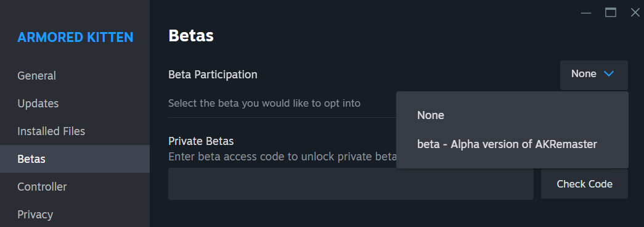
Task: Click the ARMORED KITTEN game title
Action: point(75,38)
